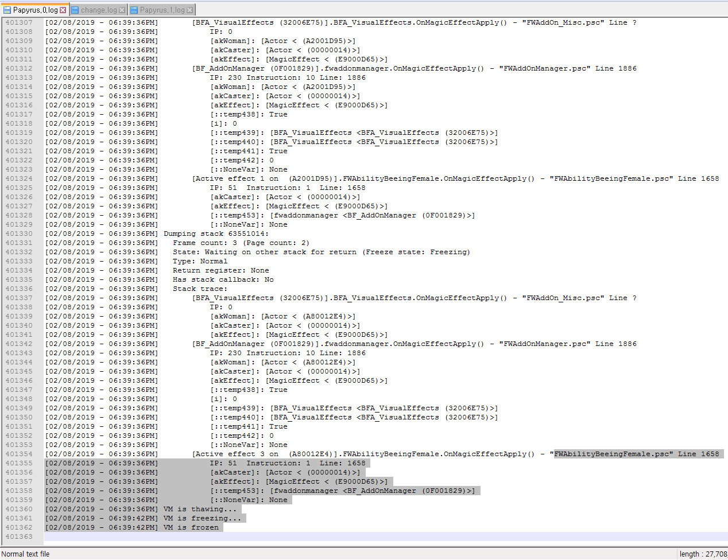Image resolution: width=728 pixels, height=560 pixels.
Task: Click line number 401363 in the margin
Action: tap(20, 536)
